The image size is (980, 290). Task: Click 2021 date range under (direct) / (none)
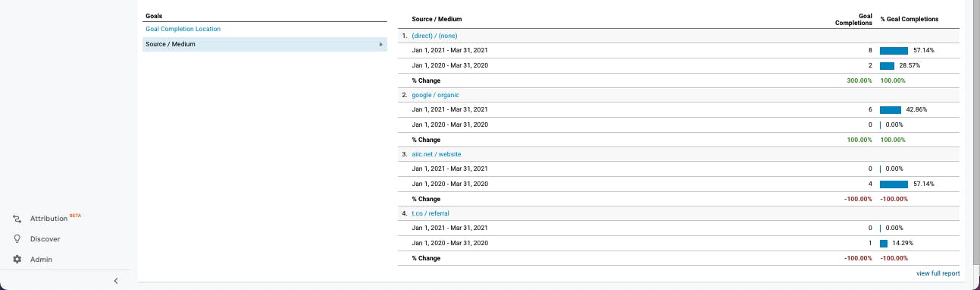(450, 50)
